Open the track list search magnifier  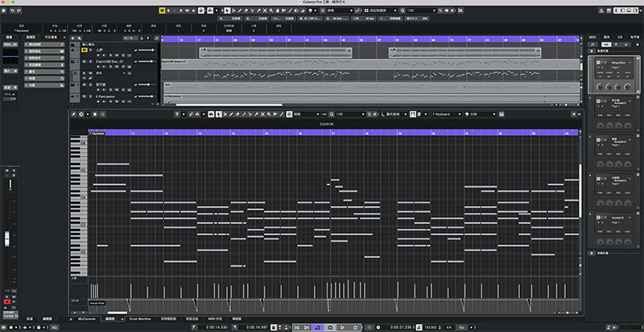(x=156, y=38)
